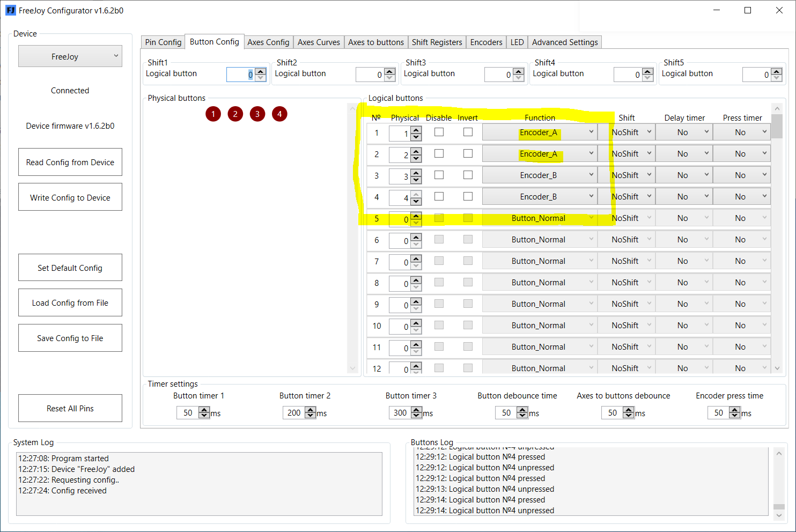Open the FreeJoy device selection dropdown
Image resolution: width=796 pixels, height=532 pixels.
pyautogui.click(x=70, y=56)
